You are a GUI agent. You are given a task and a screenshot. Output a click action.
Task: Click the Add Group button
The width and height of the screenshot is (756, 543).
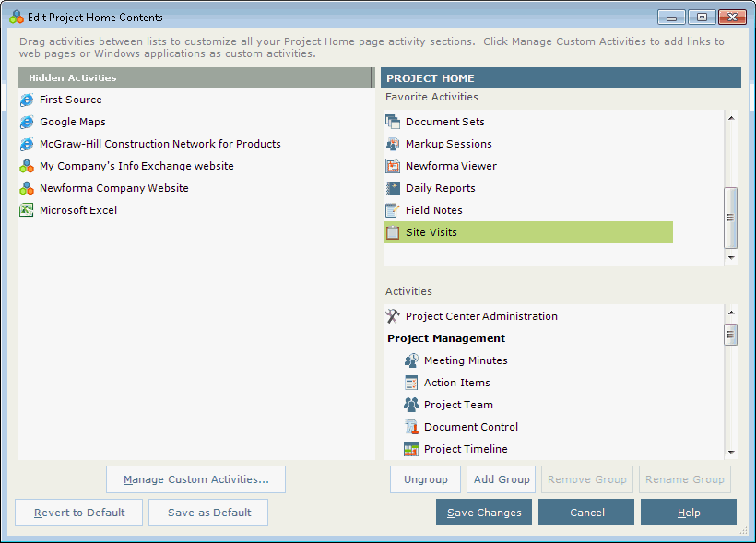click(x=501, y=479)
